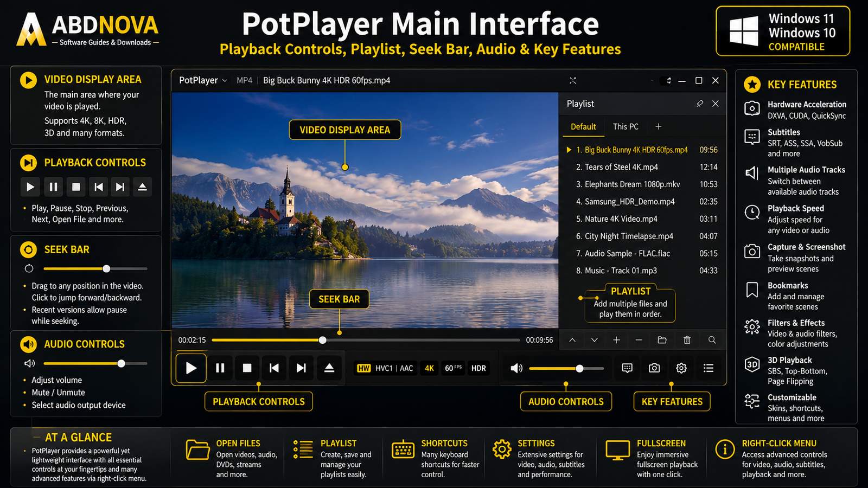Click the 4K resolution badge
This screenshot has height=488, width=868.
point(429,368)
